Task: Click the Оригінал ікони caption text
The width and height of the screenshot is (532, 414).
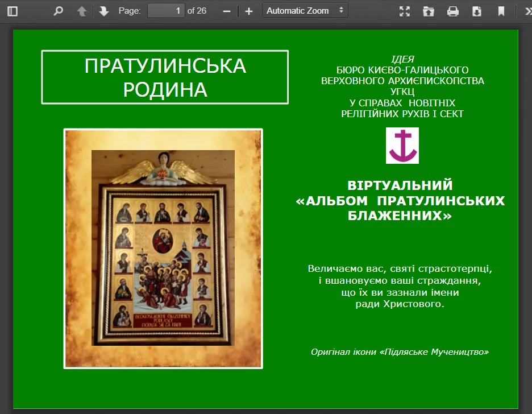Action: 400,352
